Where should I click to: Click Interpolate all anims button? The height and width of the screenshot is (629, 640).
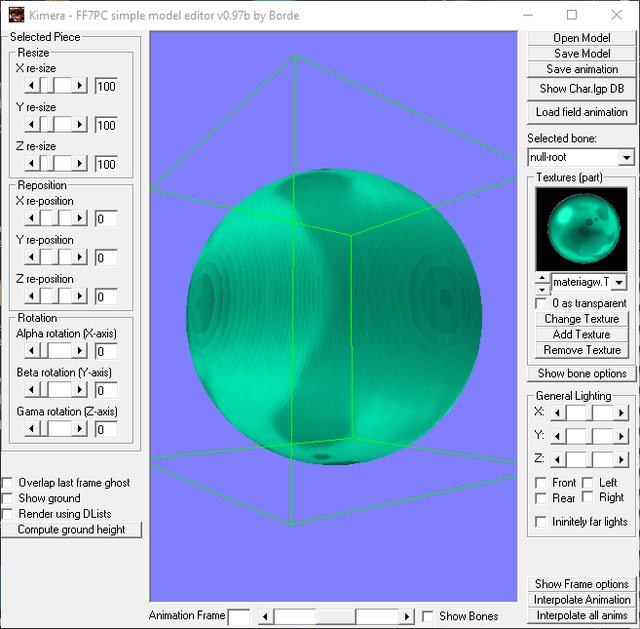click(x=582, y=615)
